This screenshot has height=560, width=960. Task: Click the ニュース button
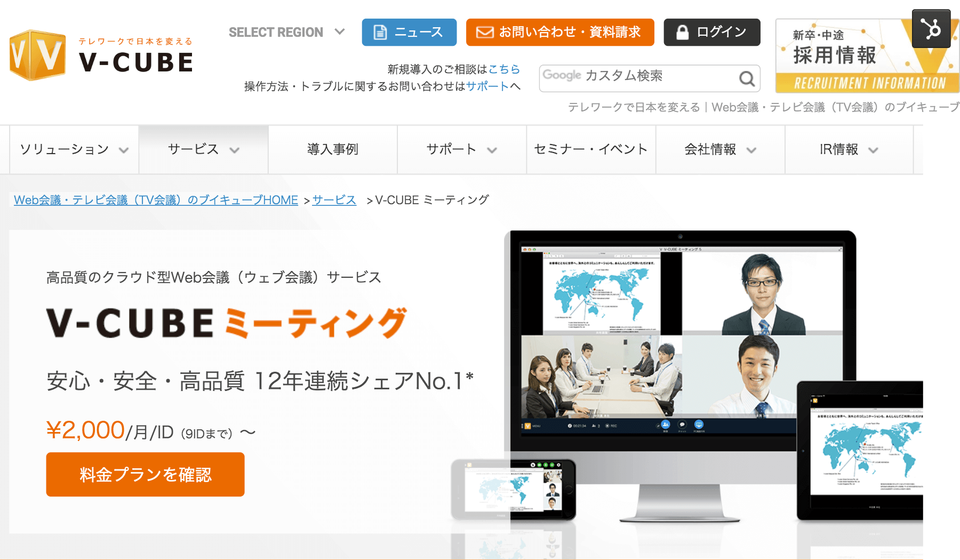click(409, 33)
